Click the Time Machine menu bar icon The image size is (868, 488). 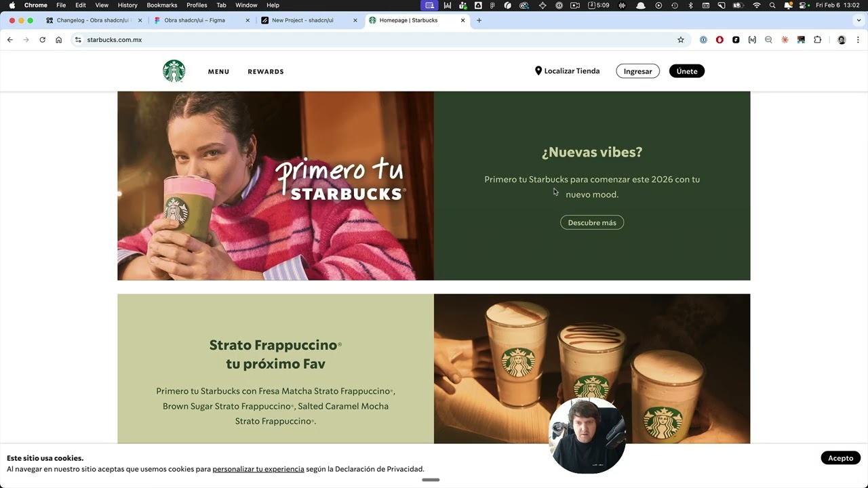click(674, 5)
